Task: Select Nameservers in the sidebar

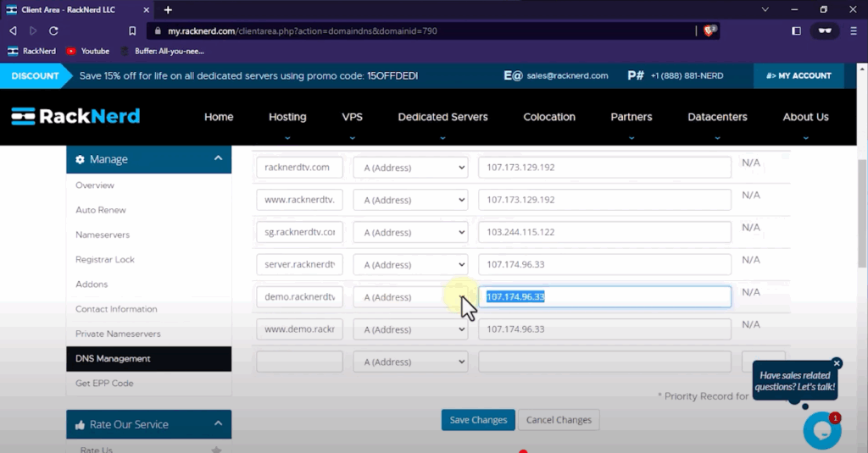Action: click(x=103, y=235)
